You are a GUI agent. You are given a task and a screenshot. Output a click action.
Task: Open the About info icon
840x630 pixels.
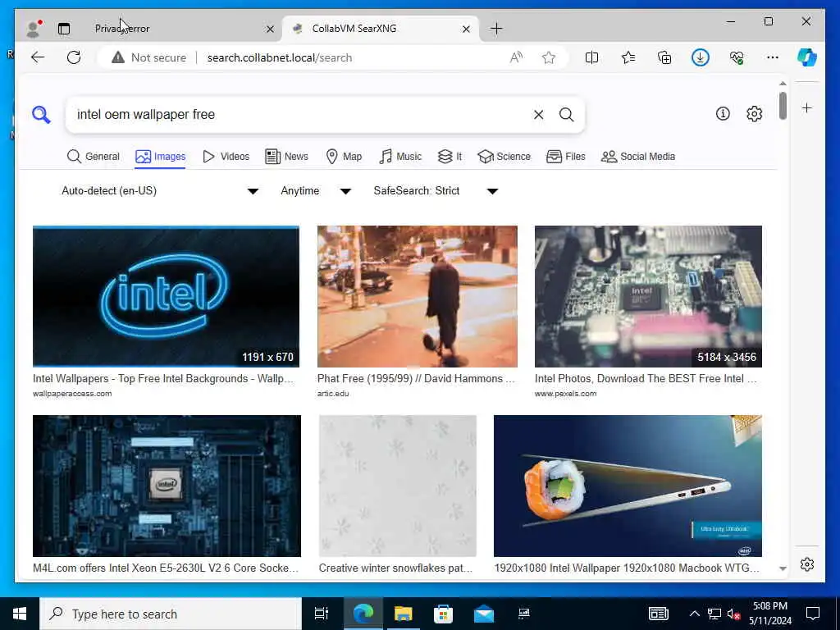723,113
